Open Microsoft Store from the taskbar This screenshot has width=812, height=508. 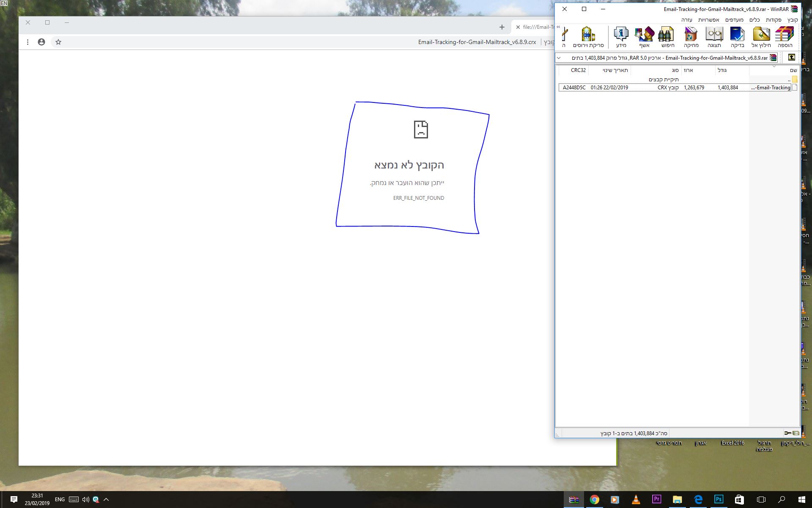pyautogui.click(x=739, y=500)
